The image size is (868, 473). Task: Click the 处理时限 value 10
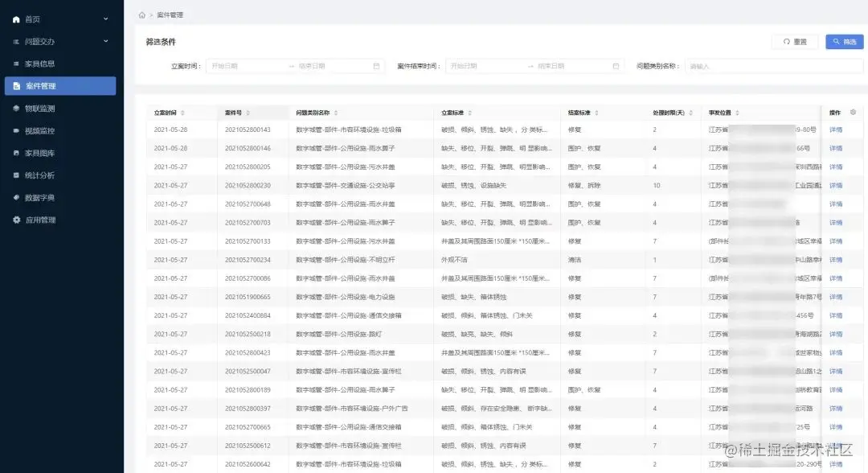click(656, 186)
